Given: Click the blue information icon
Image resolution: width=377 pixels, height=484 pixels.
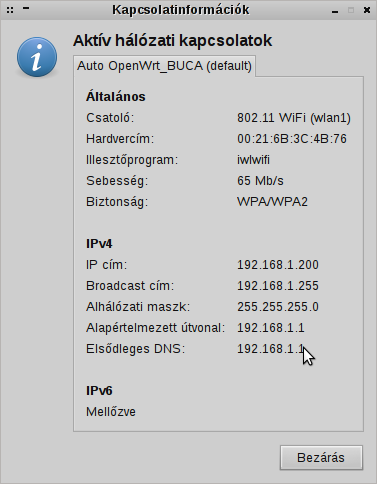Looking at the screenshot, I should point(37,57).
